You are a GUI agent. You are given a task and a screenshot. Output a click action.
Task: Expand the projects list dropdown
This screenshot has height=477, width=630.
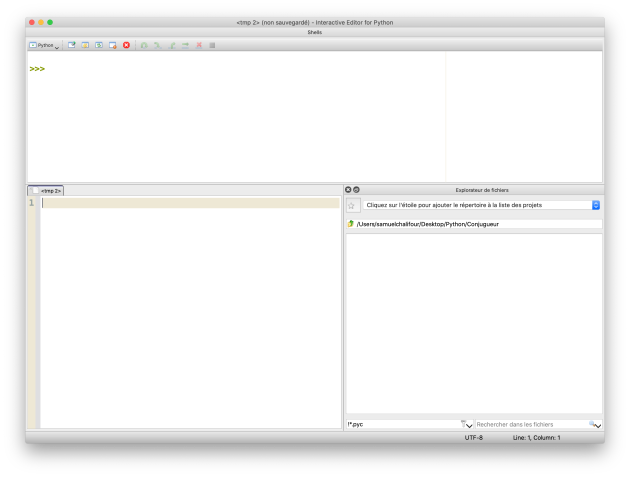(596, 205)
